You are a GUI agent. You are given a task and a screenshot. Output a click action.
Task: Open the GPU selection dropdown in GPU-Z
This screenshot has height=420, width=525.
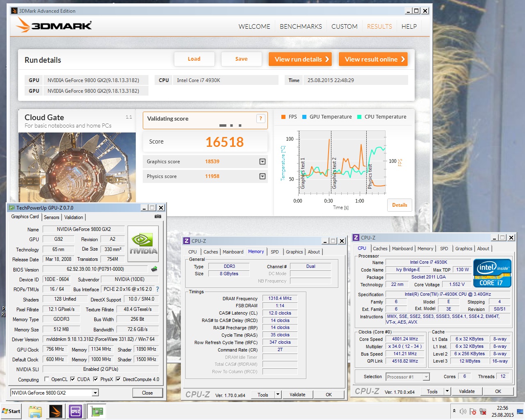point(95,393)
